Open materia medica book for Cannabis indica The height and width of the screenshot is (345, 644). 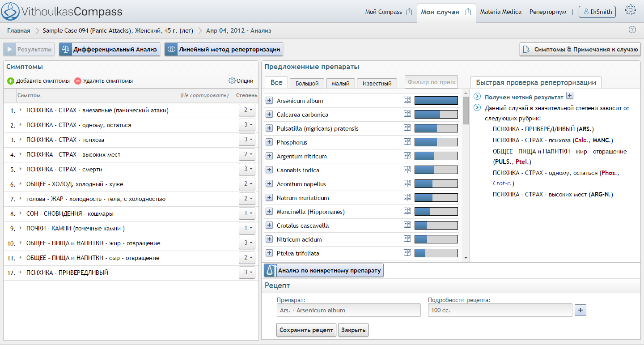pos(407,170)
